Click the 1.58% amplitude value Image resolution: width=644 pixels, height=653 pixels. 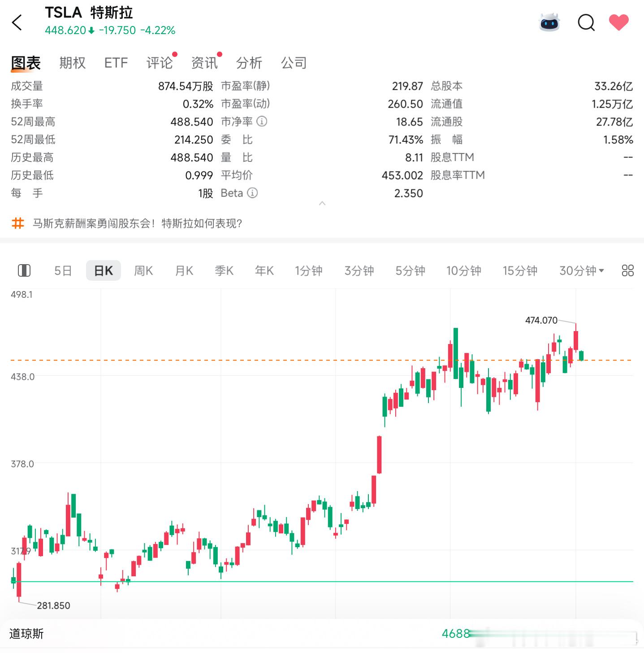tap(618, 140)
